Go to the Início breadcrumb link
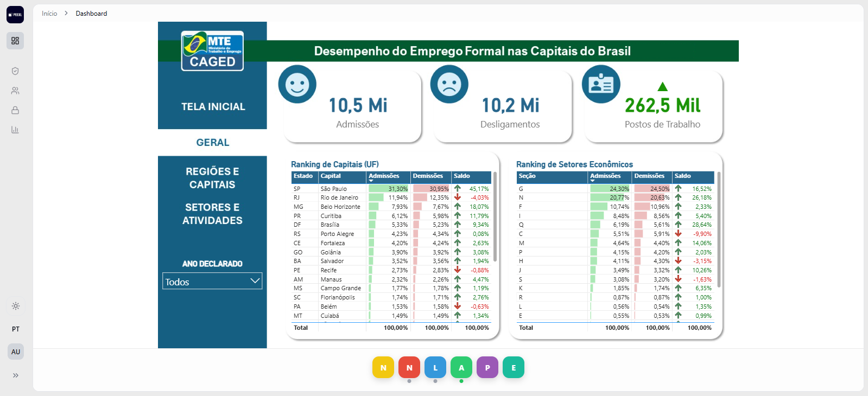 click(x=49, y=14)
